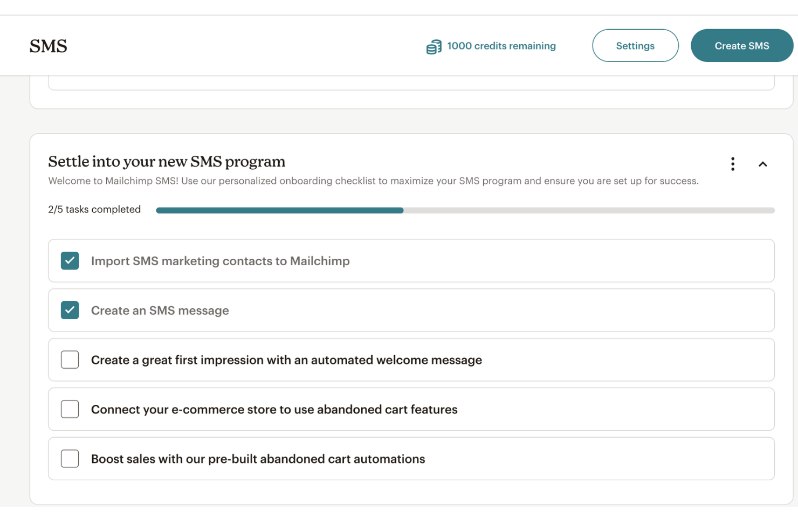
Task: Click the 1000 credits remaining link
Action: (500, 46)
